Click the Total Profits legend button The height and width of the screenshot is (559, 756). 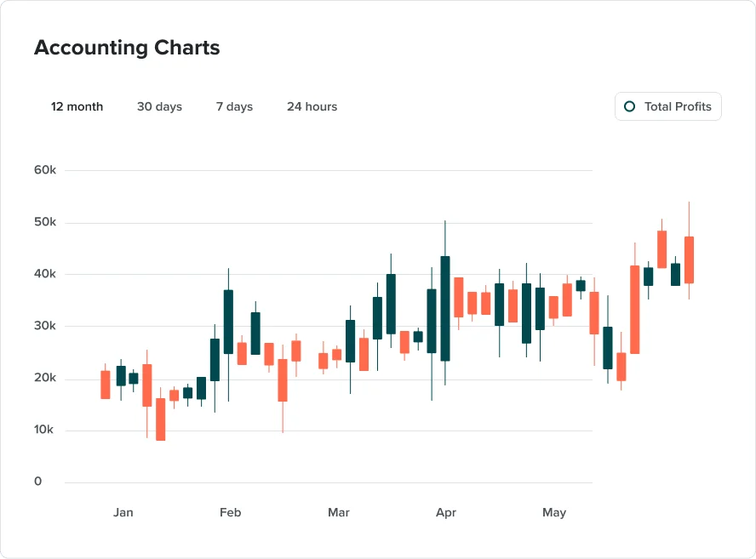tap(667, 106)
